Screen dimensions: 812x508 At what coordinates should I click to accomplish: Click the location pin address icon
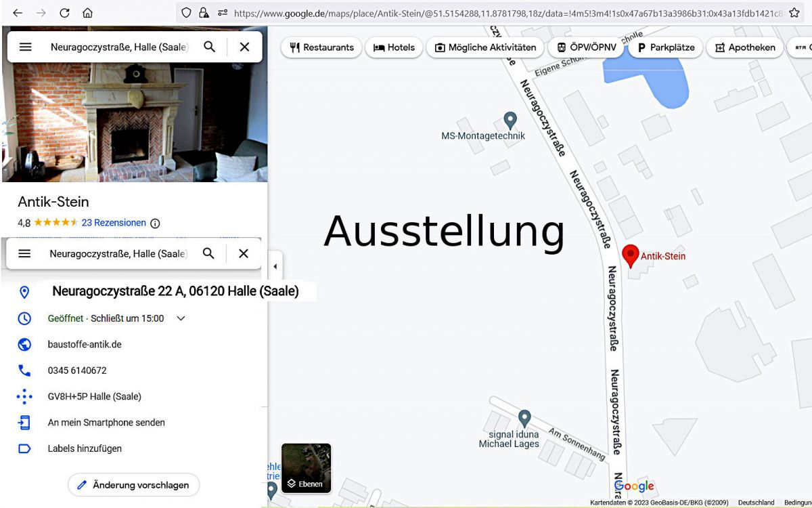[24, 292]
